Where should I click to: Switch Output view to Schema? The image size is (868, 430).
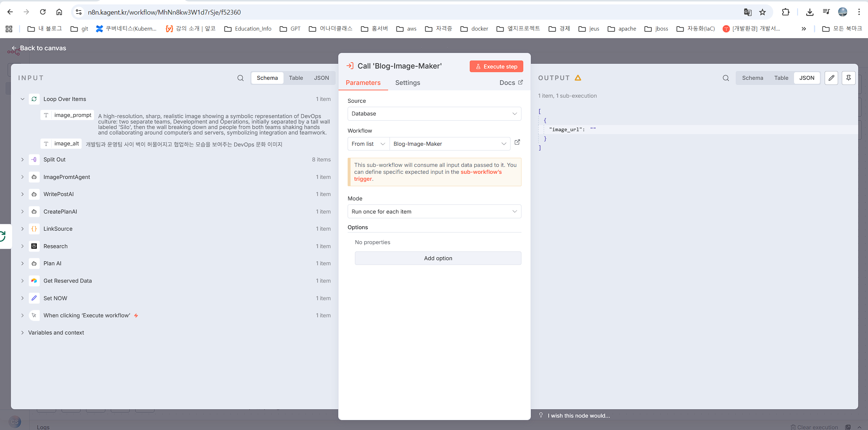tap(752, 78)
